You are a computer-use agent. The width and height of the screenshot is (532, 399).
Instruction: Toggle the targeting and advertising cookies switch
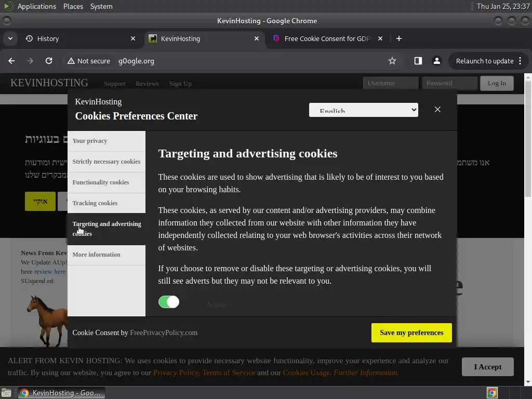click(169, 302)
